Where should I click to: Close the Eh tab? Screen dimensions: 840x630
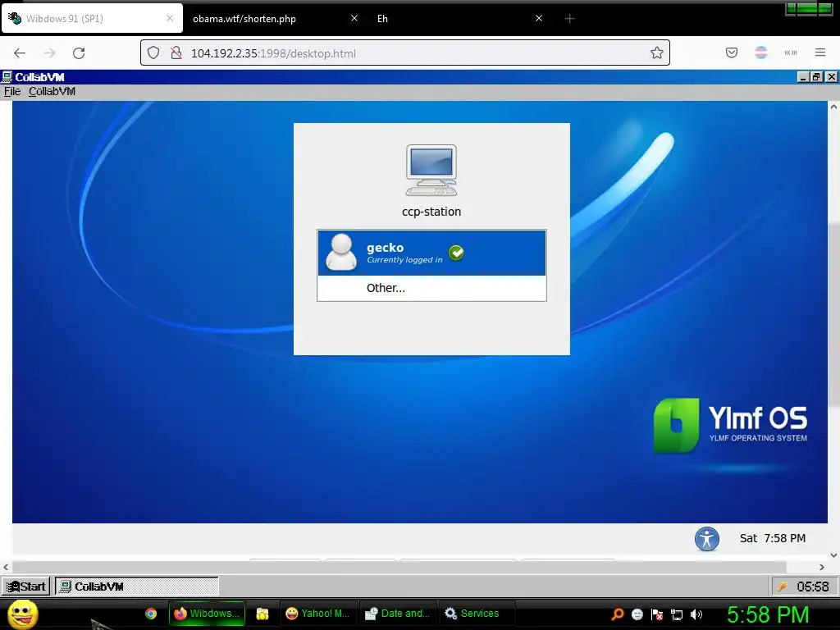[539, 18]
